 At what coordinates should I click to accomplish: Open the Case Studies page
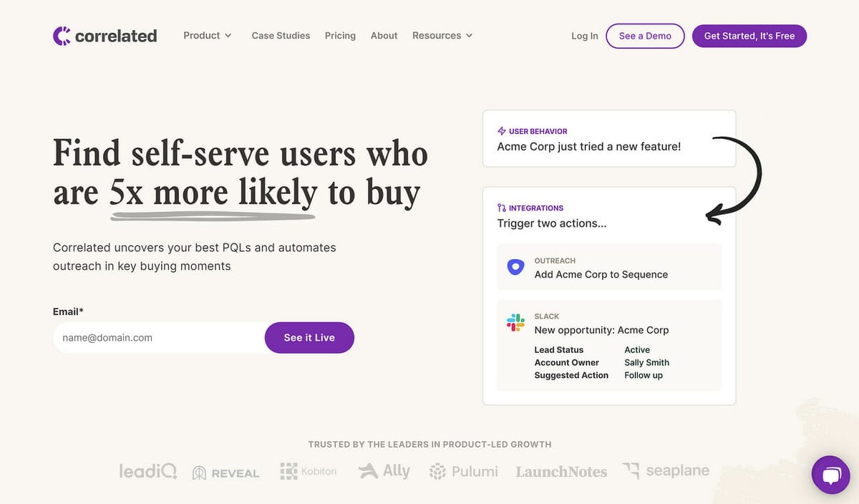coord(281,36)
